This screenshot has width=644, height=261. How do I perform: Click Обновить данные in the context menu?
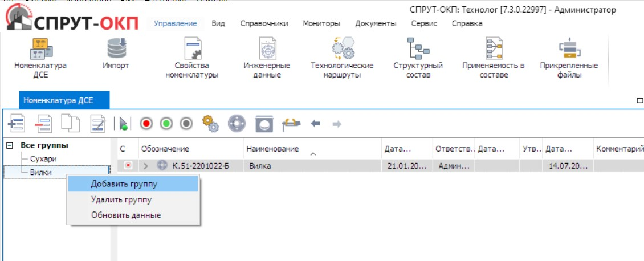tap(126, 215)
